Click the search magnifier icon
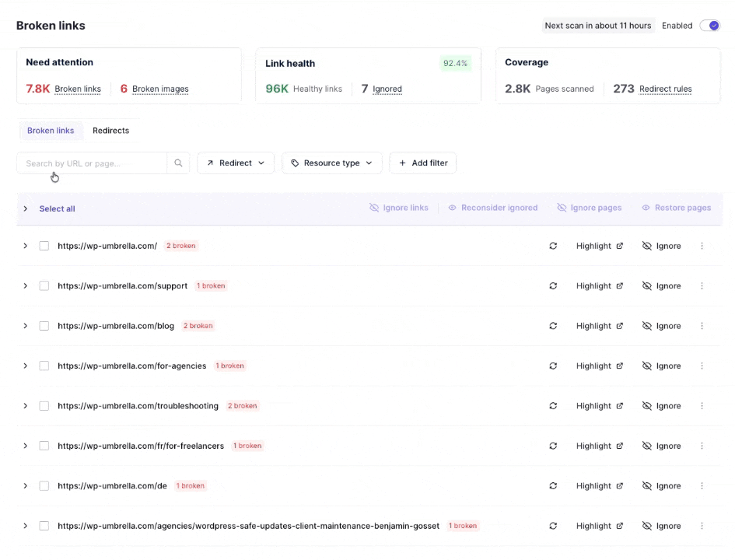Viewport: 735px width, 560px height. pos(178,163)
